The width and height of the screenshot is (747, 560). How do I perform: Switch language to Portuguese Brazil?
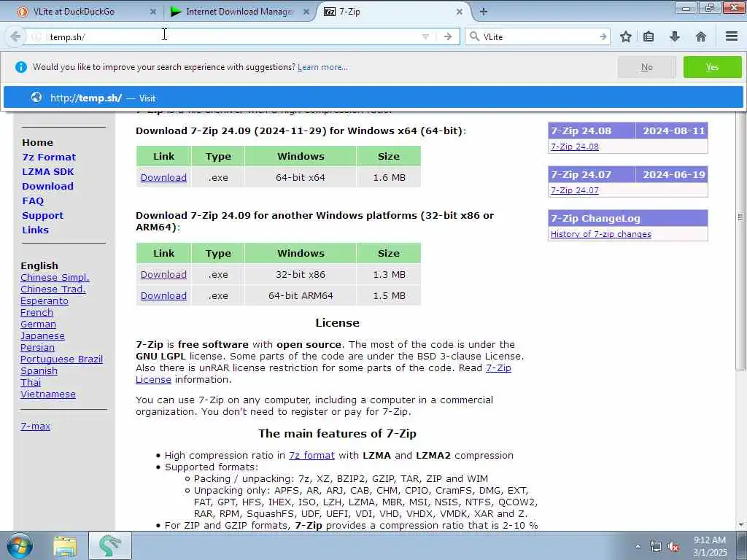[61, 359]
